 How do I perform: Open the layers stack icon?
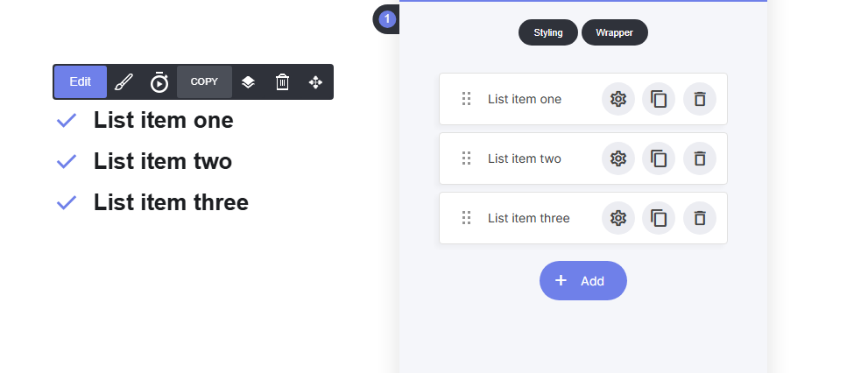click(248, 82)
